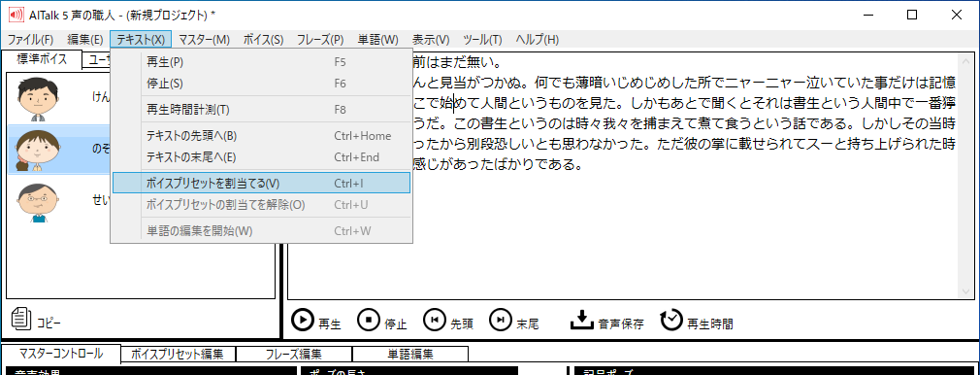Open the マスター(M) menu

[x=205, y=40]
